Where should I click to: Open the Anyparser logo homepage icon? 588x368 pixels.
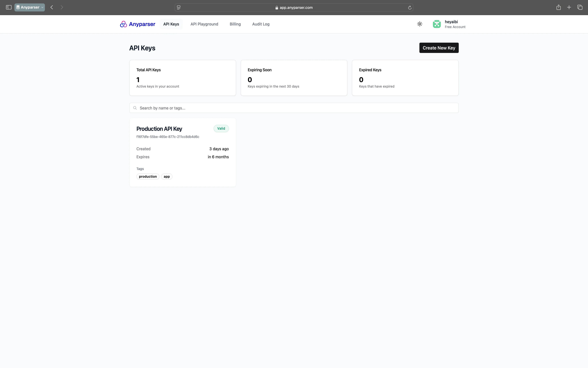tap(124, 24)
